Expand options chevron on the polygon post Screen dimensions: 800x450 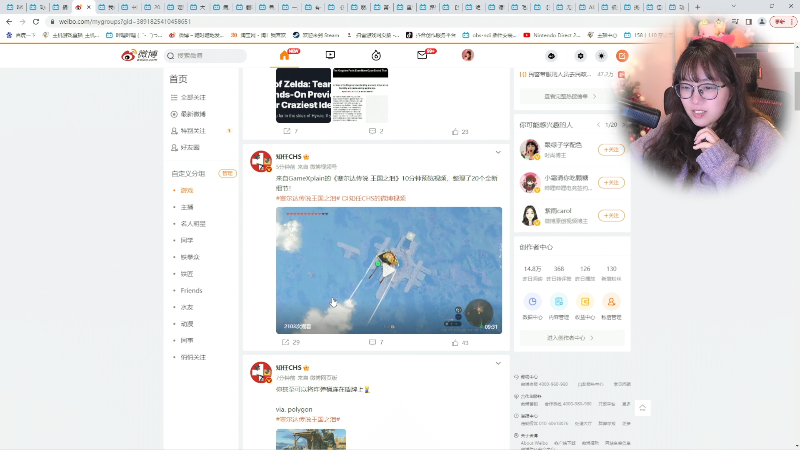498,364
